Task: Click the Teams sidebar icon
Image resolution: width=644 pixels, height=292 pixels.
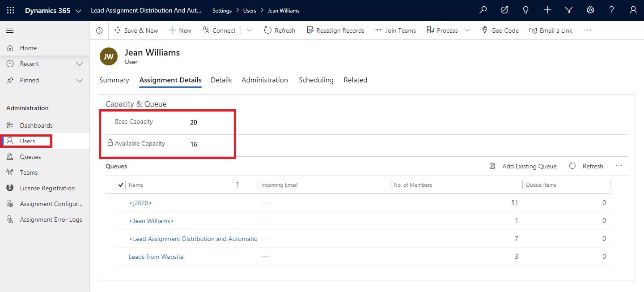Action: point(10,172)
